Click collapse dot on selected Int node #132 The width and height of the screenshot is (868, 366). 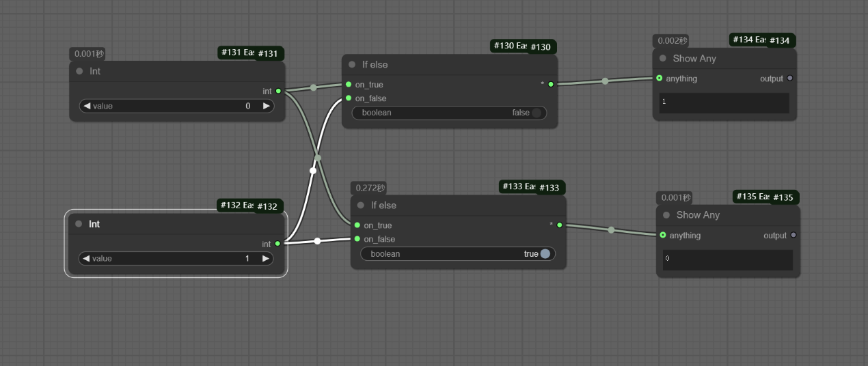[x=79, y=224]
